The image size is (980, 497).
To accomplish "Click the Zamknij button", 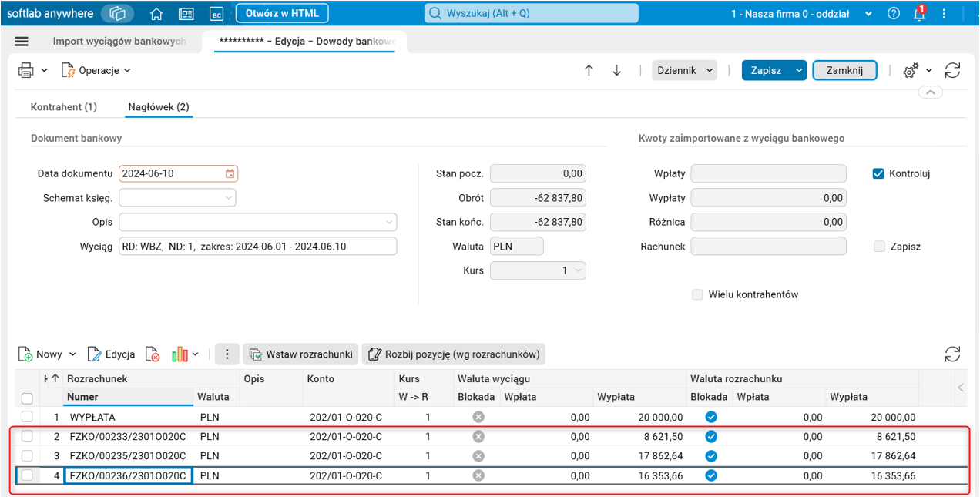I will coord(844,70).
